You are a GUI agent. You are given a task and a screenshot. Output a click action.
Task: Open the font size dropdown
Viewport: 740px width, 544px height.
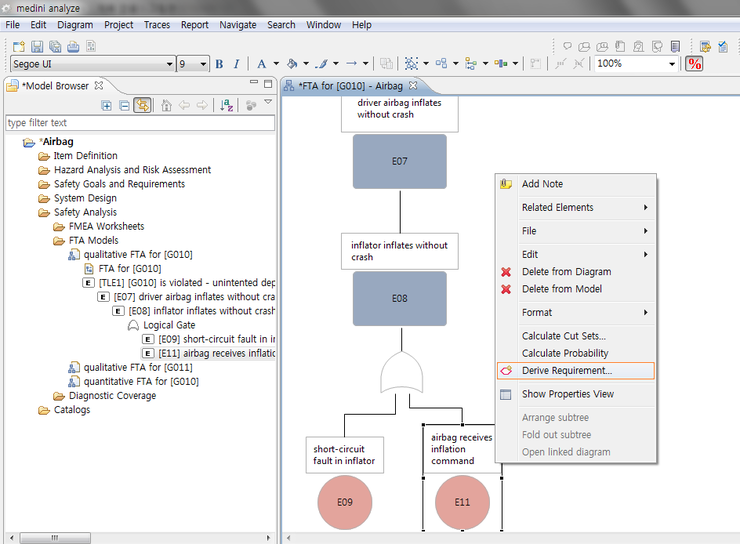[x=203, y=64]
